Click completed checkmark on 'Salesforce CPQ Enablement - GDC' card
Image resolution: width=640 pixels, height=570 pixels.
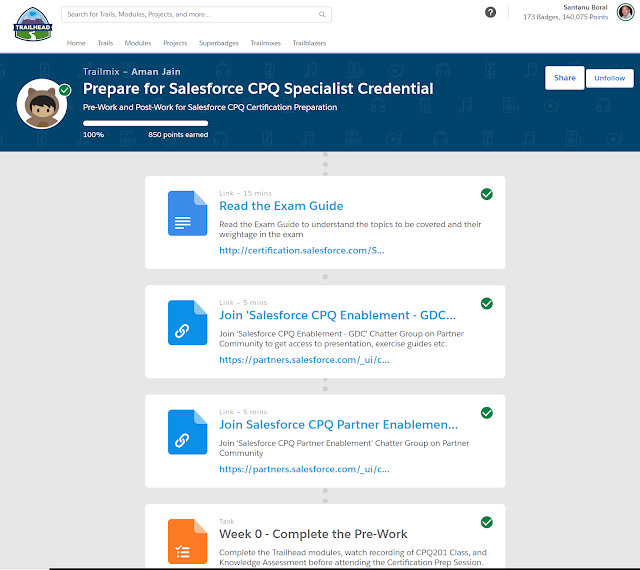(x=487, y=304)
